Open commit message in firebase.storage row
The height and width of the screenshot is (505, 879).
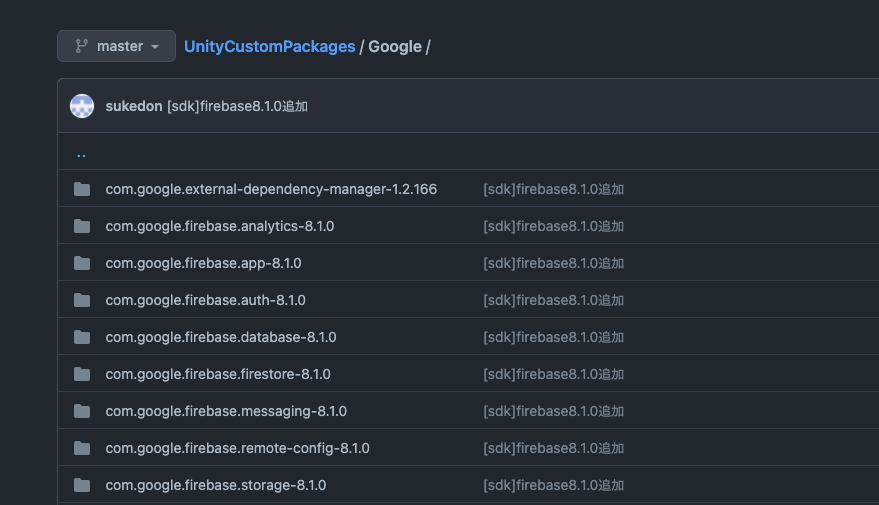click(x=554, y=485)
